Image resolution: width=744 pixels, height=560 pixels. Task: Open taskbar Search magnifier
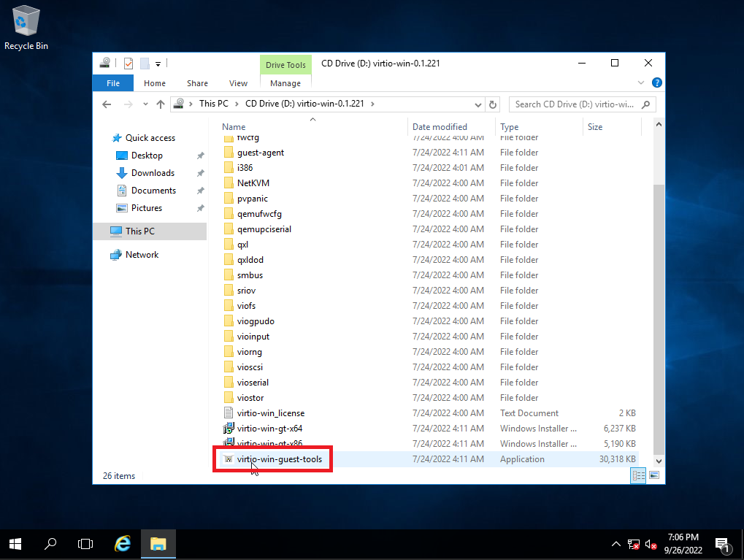tap(50, 544)
